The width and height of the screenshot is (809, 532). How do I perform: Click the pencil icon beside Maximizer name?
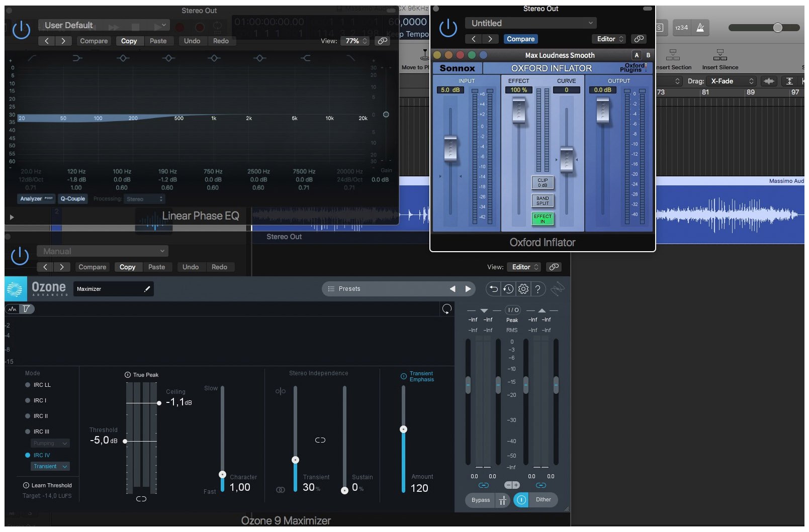tap(147, 289)
